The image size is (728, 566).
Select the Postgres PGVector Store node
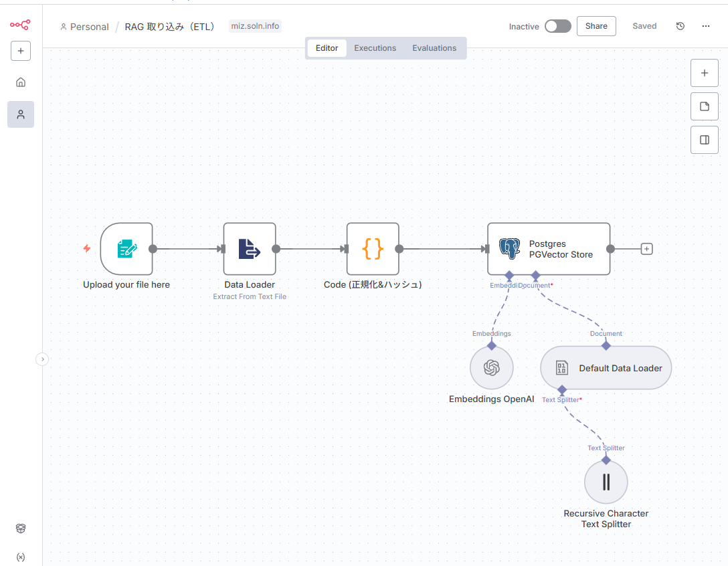click(x=549, y=249)
